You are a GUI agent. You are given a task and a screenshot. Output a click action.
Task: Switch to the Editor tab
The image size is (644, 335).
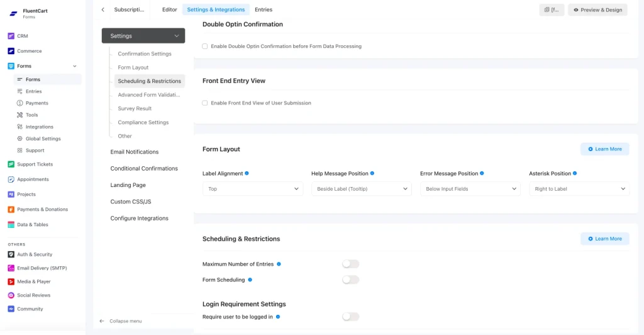170,9
